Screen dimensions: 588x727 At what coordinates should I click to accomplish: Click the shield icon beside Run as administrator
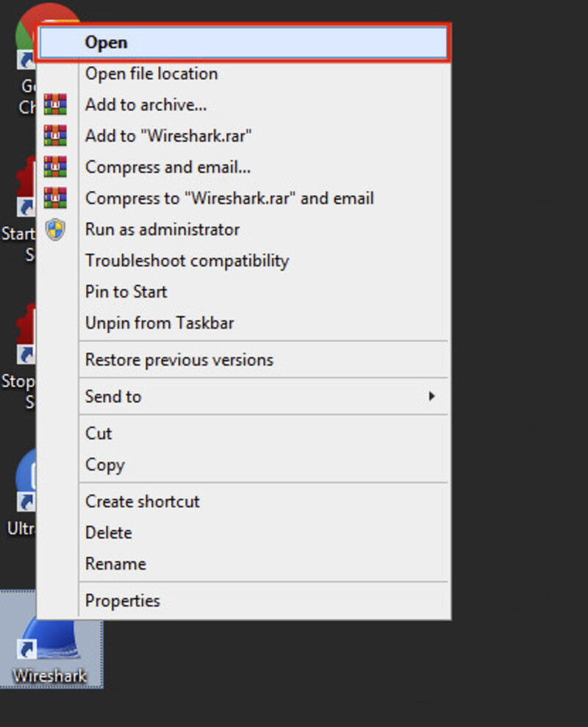(x=55, y=229)
